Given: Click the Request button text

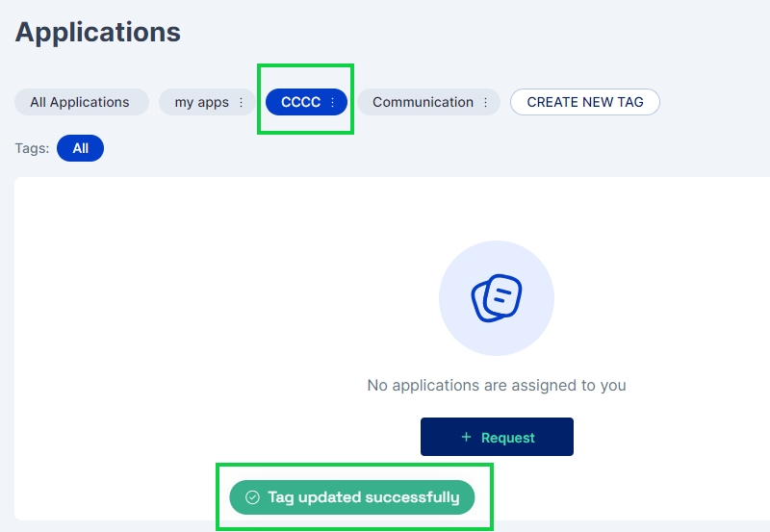Looking at the screenshot, I should 508,438.
